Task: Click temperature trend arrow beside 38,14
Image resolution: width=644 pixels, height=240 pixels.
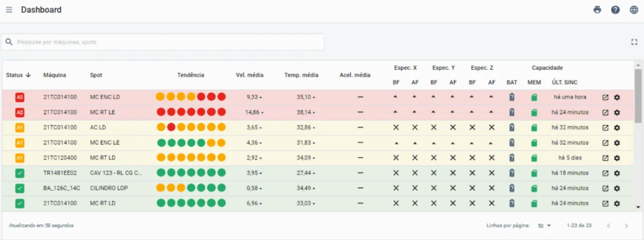Action: 314,113
